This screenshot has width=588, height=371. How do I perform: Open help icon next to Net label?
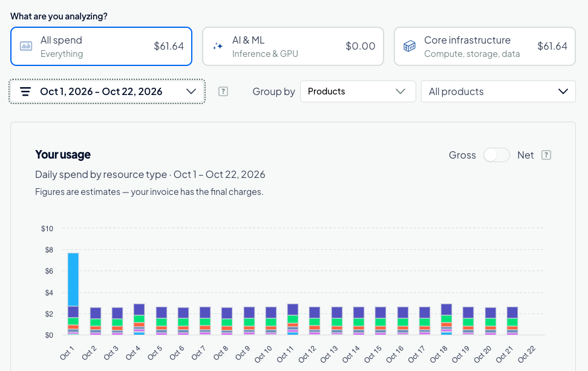point(546,155)
